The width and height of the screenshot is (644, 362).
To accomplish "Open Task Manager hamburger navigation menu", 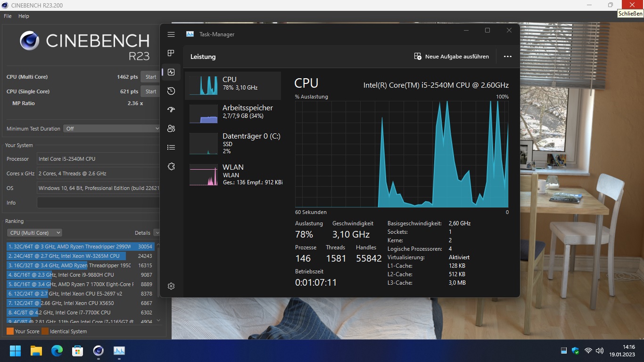I will coord(171,34).
